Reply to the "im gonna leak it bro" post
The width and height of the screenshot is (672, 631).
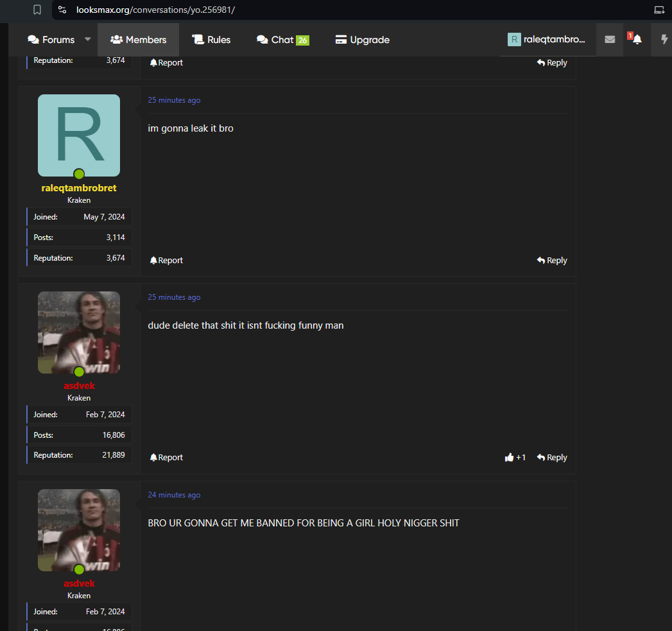pyautogui.click(x=552, y=261)
